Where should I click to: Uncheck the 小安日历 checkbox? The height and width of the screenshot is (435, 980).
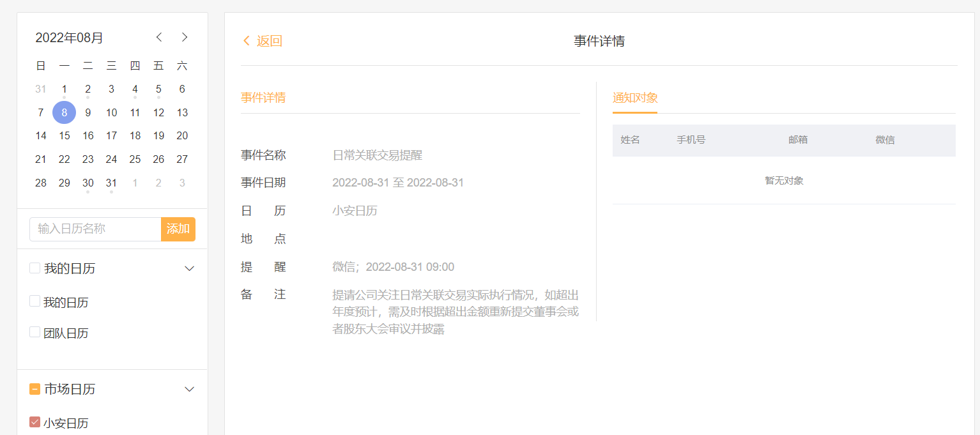pos(34,422)
